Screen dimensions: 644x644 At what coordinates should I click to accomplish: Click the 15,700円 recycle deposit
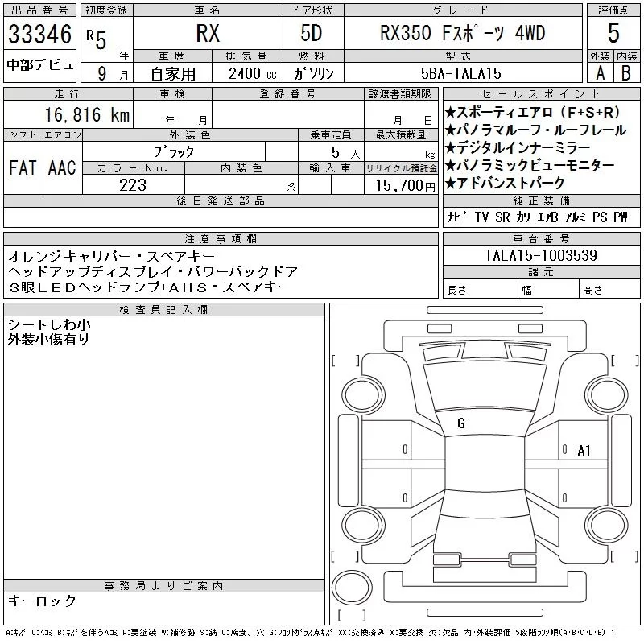coord(405,186)
